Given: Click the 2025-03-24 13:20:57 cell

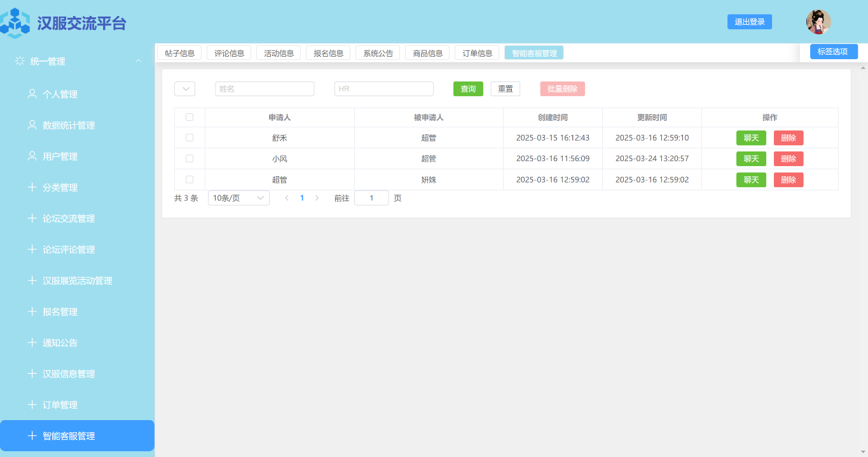Looking at the screenshot, I should point(652,158).
